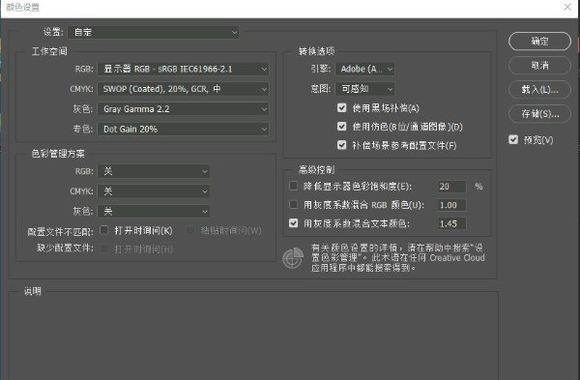
Task: Open the 引擎 Adobe engine dropdown
Action: tap(365, 69)
